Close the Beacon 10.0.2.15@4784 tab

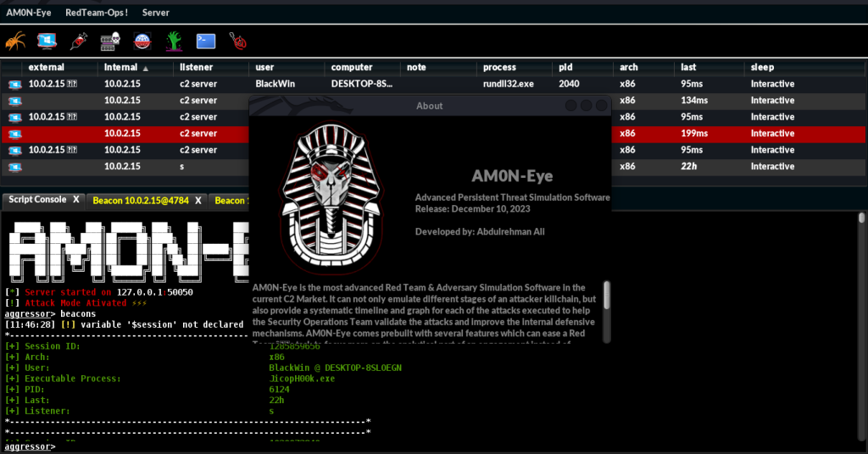pos(198,201)
